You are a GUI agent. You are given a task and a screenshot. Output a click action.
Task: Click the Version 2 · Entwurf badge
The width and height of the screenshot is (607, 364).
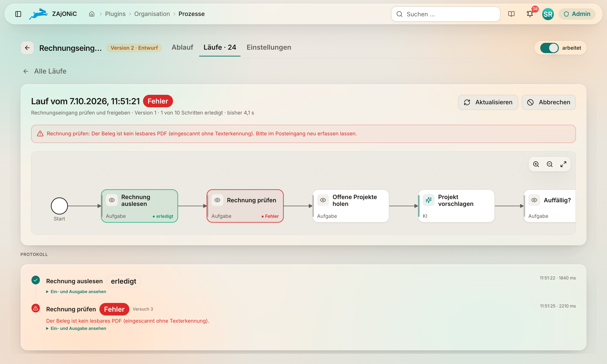(x=134, y=48)
